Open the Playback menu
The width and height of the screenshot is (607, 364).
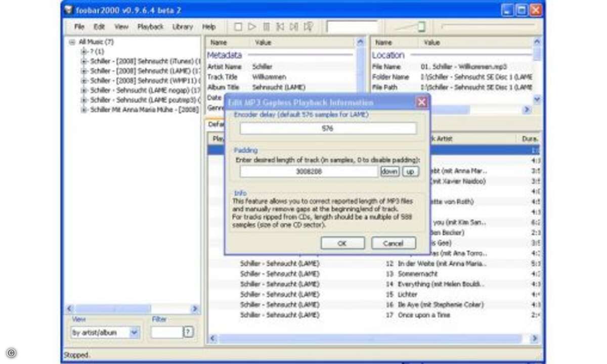[x=151, y=27]
